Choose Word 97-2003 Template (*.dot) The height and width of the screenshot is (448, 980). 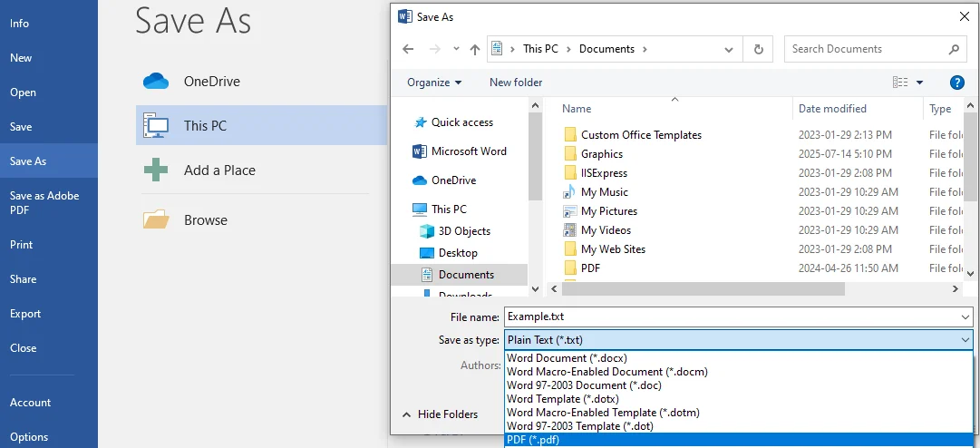click(x=738, y=426)
